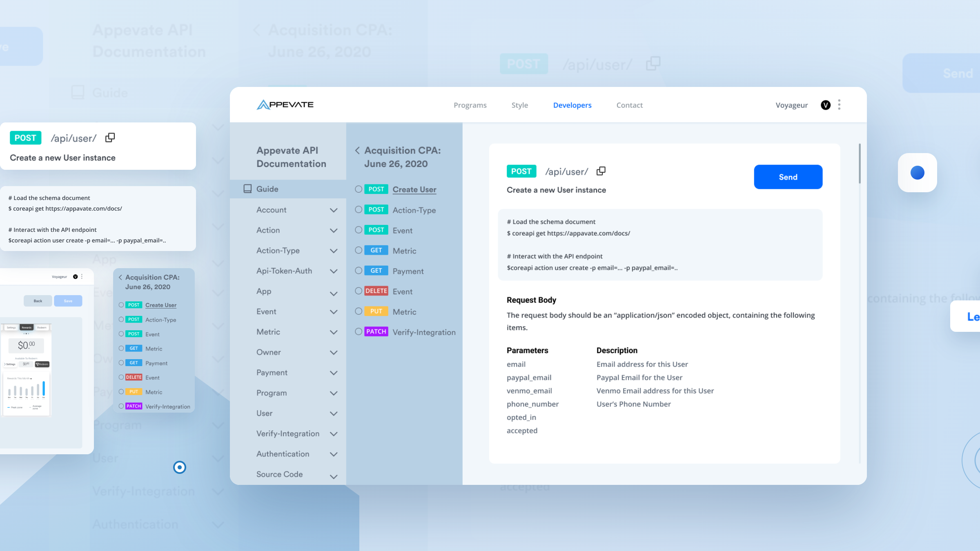Select radio button for PATCH Verify-Integration
The height and width of the screenshot is (551, 980).
click(x=359, y=331)
